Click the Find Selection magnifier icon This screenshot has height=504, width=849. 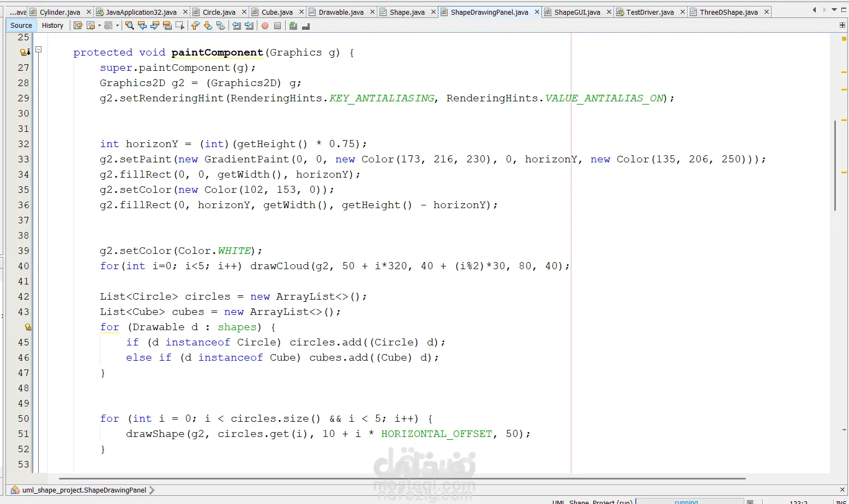pos(129,26)
